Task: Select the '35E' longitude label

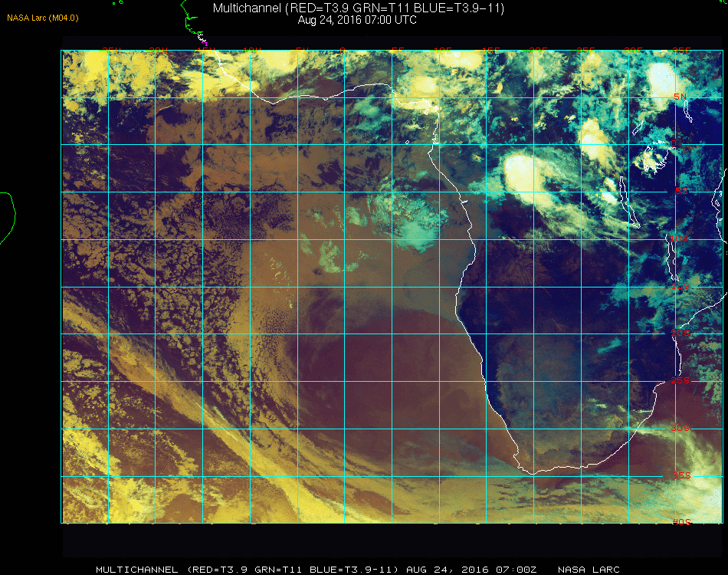Action: click(681, 51)
